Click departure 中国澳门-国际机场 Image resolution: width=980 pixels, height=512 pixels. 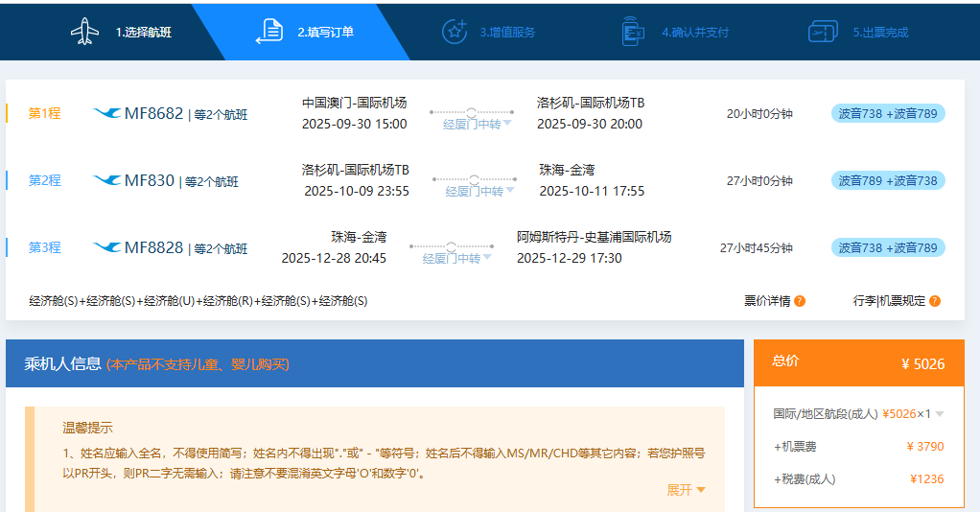pos(355,103)
